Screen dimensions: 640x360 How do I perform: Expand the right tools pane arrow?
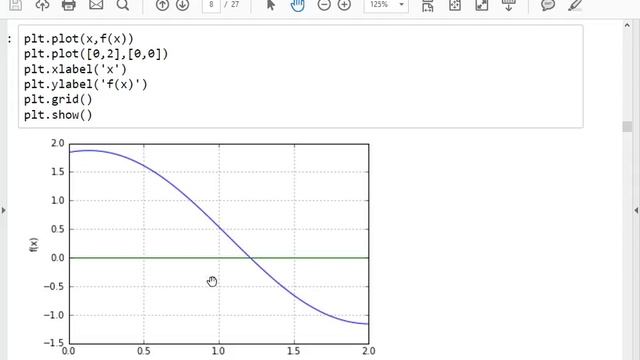(636, 210)
